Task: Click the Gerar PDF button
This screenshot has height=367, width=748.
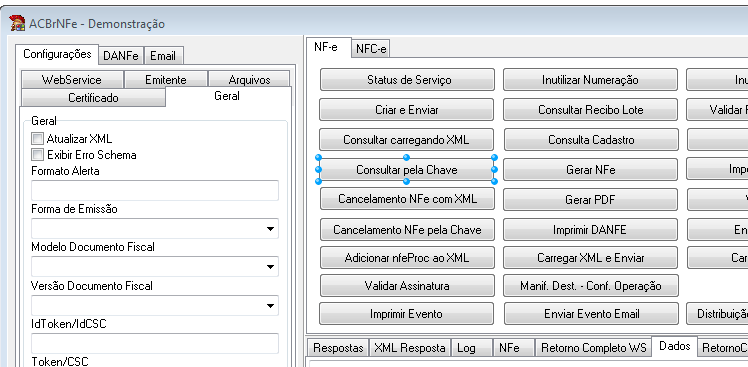Action: coord(591,199)
